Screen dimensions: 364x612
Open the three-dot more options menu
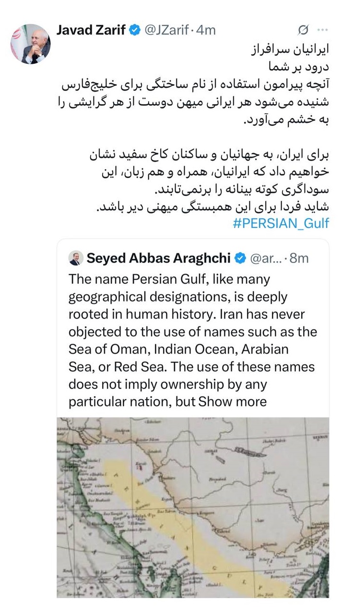pos(323,30)
